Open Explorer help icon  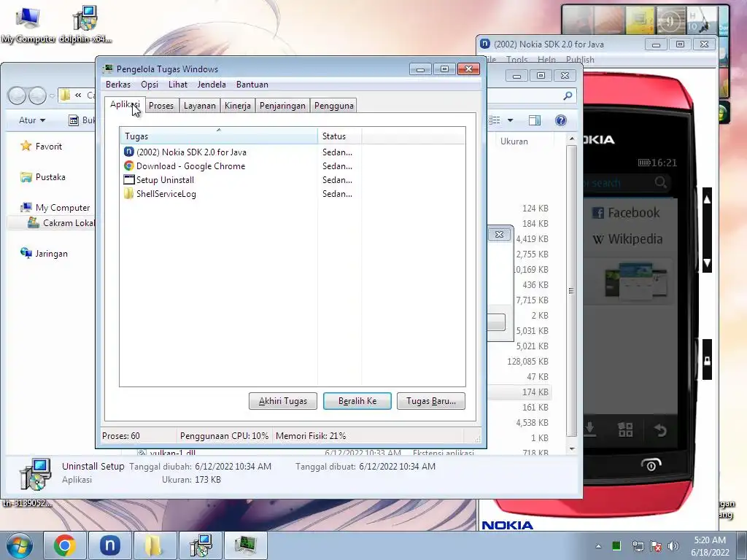click(561, 120)
